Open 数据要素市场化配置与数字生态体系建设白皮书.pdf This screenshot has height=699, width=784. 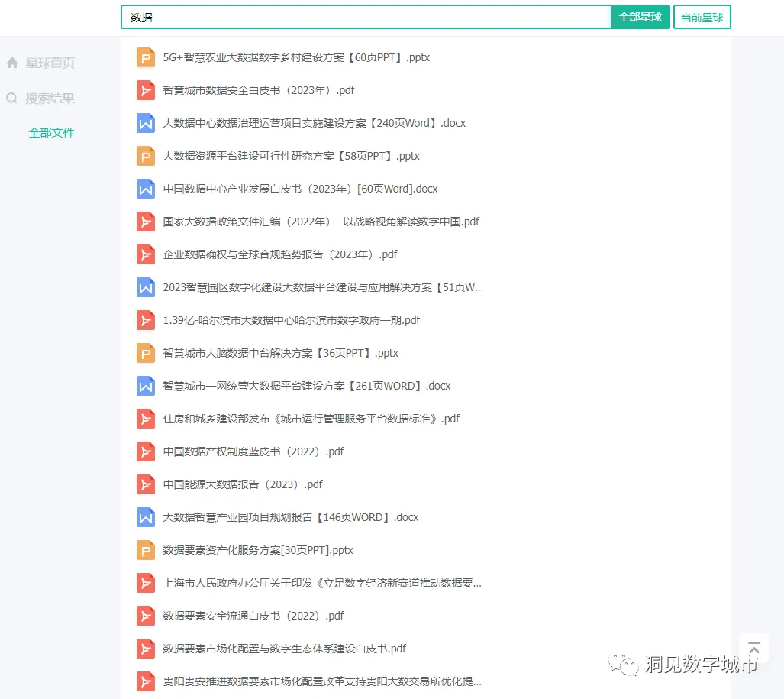pyautogui.click(x=285, y=649)
